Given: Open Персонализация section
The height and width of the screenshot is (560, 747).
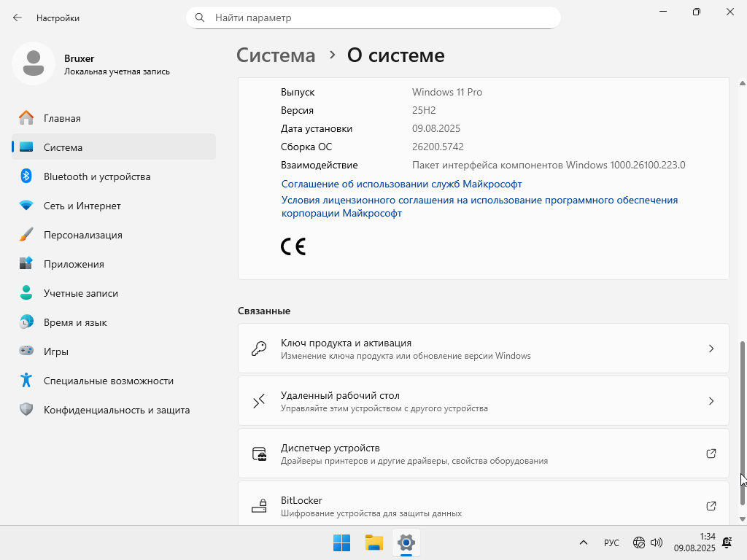Looking at the screenshot, I should click(x=114, y=234).
